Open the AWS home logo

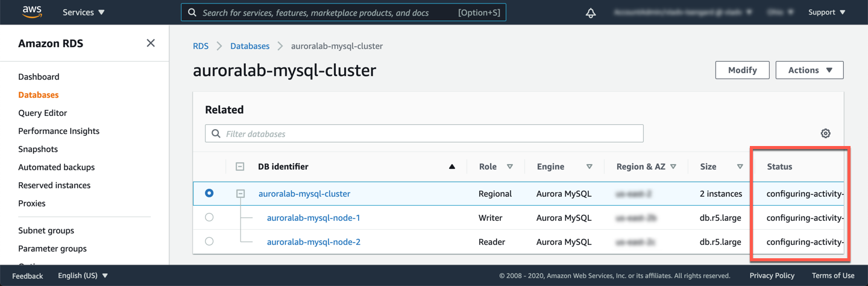[x=32, y=12]
